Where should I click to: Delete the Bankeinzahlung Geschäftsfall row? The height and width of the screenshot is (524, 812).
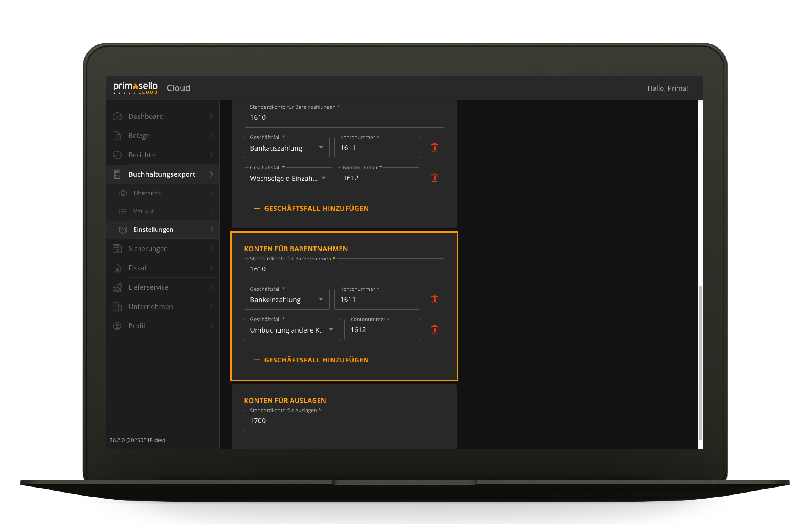click(435, 299)
